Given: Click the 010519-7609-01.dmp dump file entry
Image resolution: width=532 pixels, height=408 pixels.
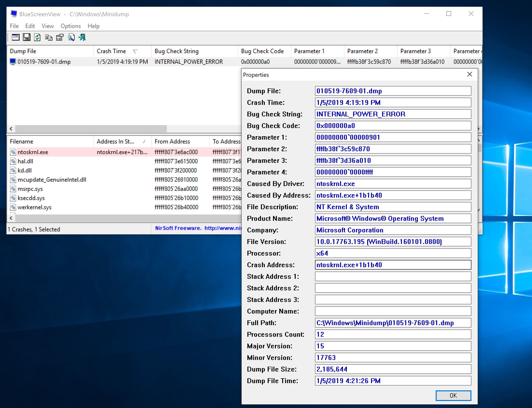Looking at the screenshot, I should point(45,61).
